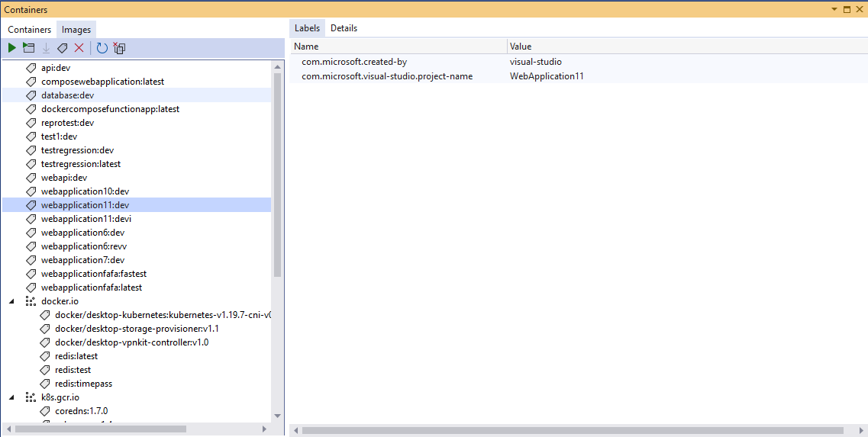The width and height of the screenshot is (868, 437).
Task: Click the tag icon next to test1:dev
Action: click(x=31, y=137)
